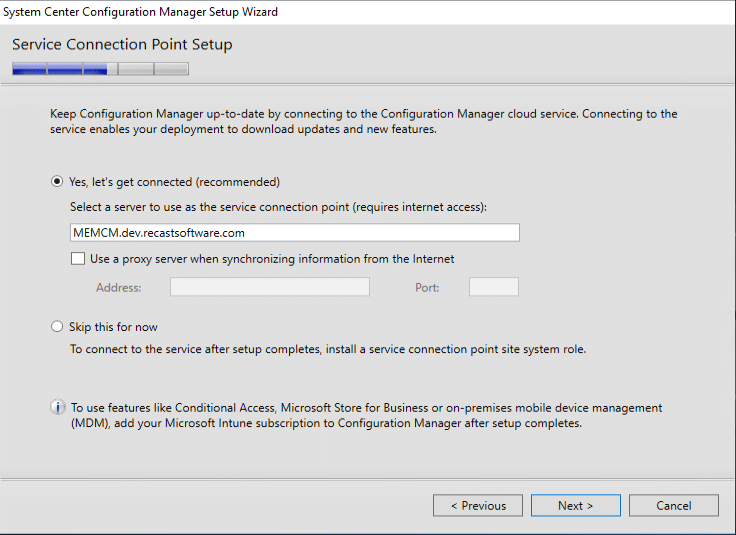Focus the proxy Address text box
This screenshot has height=535, width=736.
(269, 287)
